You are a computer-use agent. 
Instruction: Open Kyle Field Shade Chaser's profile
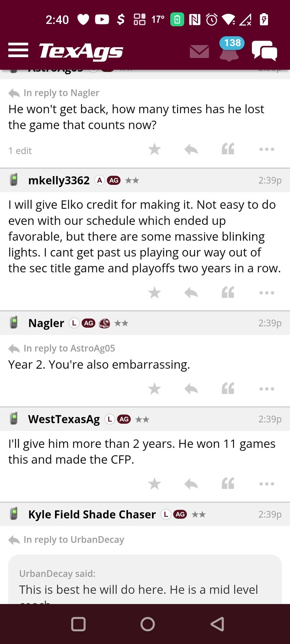click(92, 514)
